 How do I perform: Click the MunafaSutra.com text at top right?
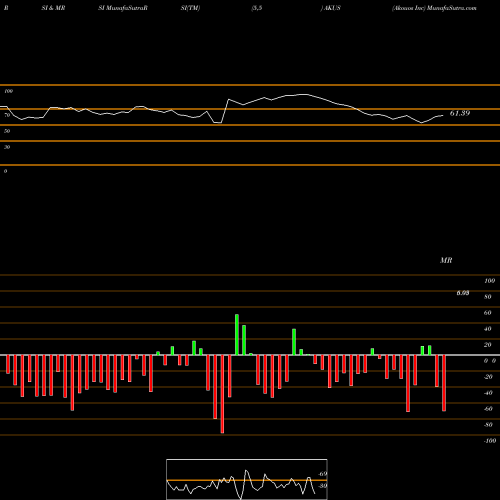point(452,8)
